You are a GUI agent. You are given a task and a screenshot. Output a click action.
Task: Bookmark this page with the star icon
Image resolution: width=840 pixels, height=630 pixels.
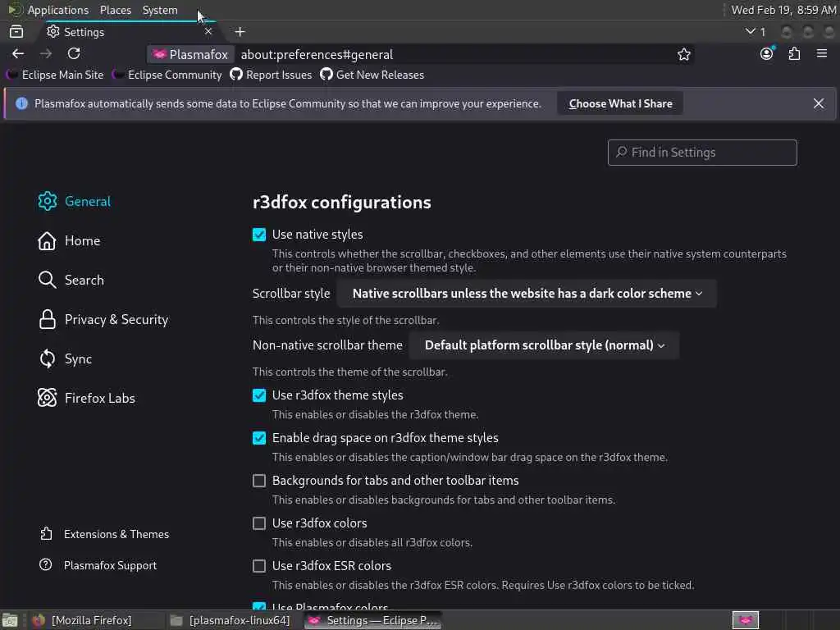tap(683, 54)
